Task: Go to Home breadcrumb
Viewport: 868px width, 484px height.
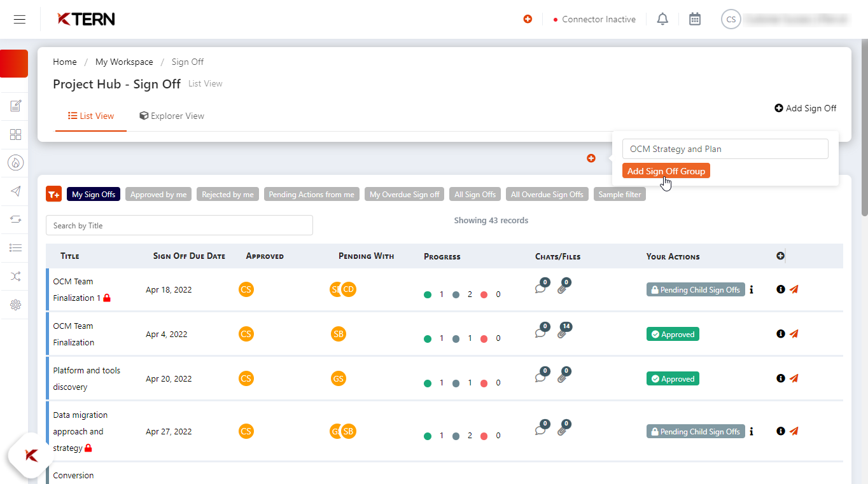Action: tap(65, 62)
